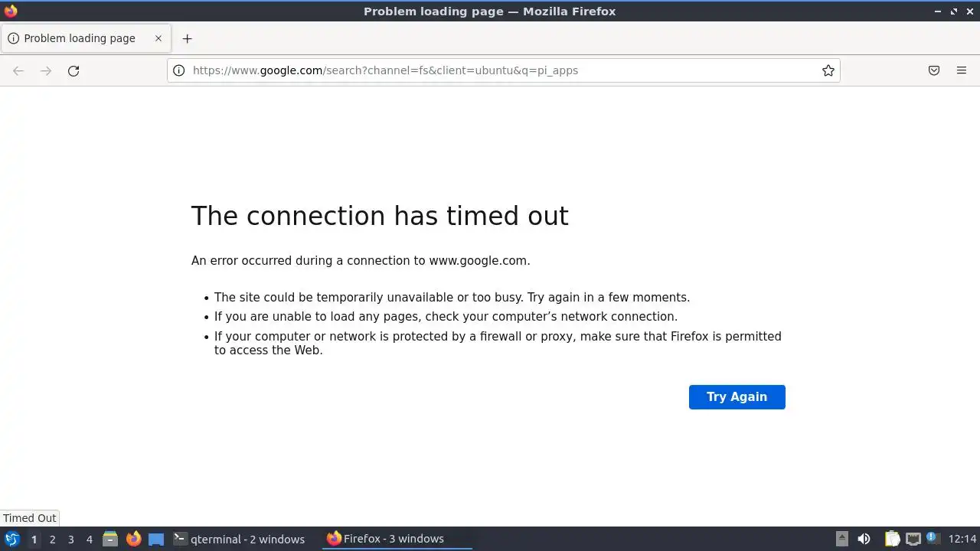Bookmark this page with the star

(828, 70)
